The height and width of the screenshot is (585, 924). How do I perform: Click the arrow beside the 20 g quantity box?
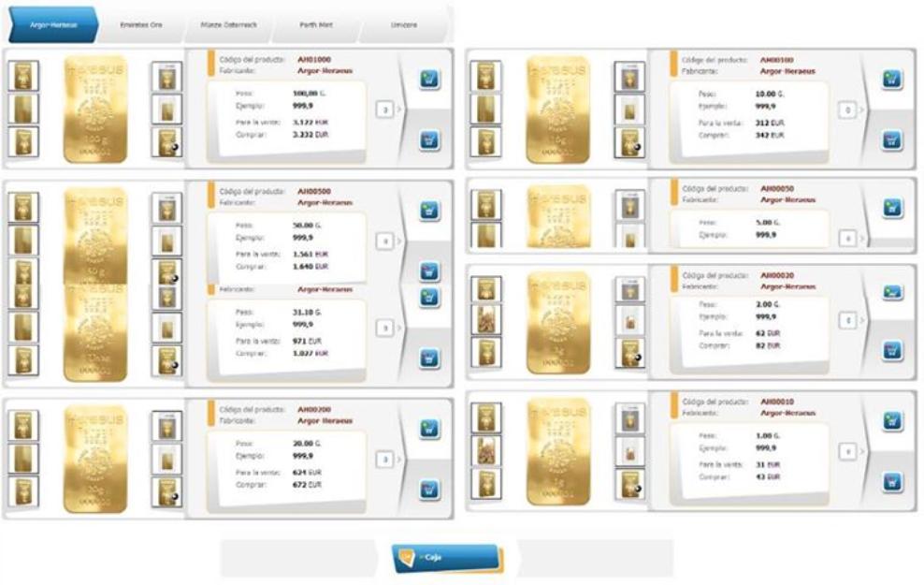[x=398, y=460]
